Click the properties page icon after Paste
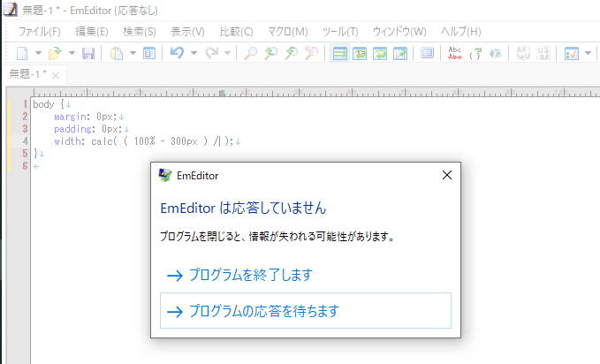 (x=149, y=53)
